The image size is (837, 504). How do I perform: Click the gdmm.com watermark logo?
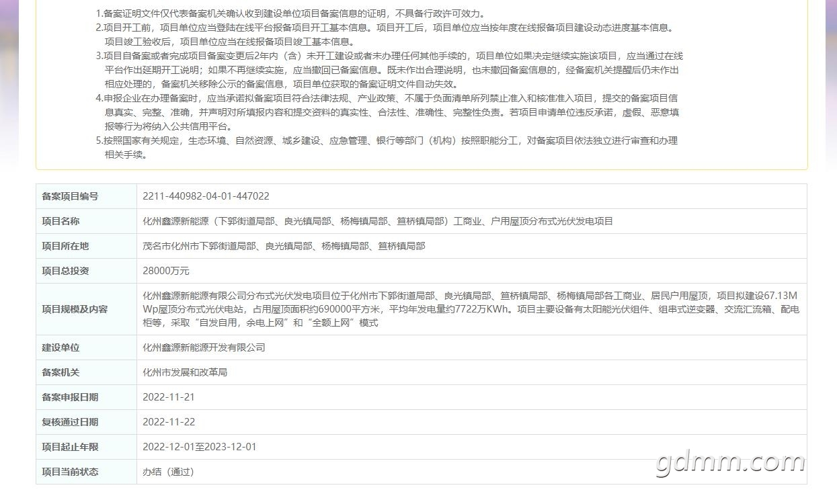(730, 463)
